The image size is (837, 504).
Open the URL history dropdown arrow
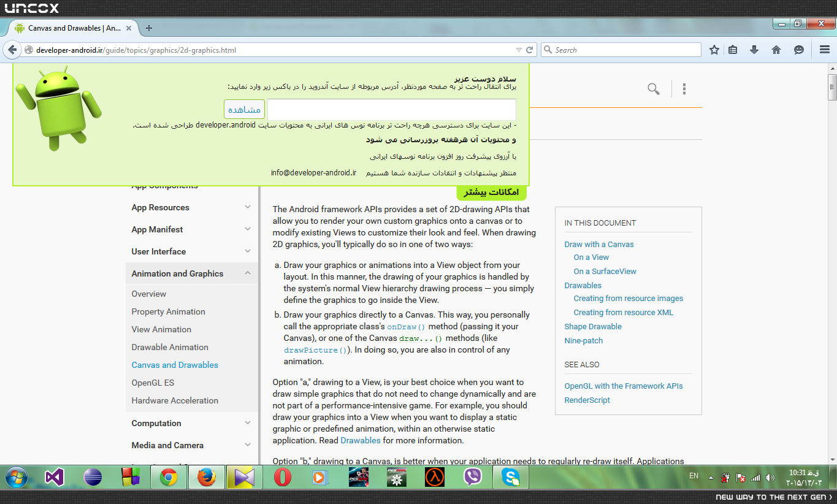point(519,50)
